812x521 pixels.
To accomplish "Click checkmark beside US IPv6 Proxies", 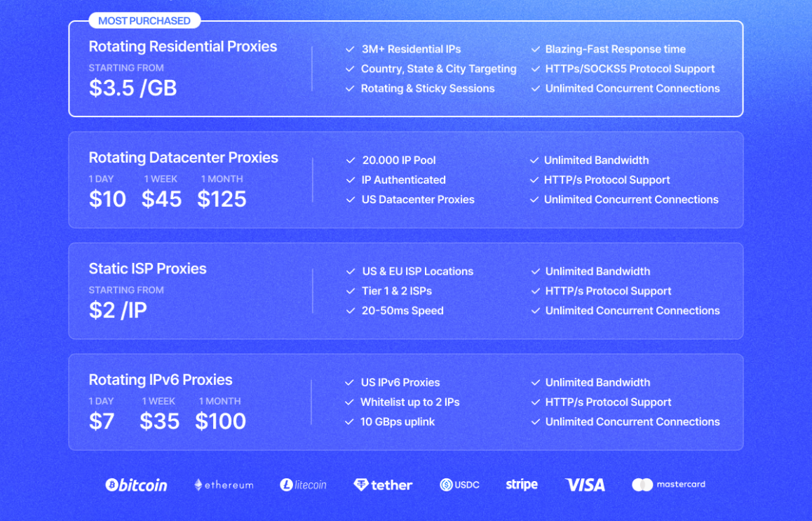I will [x=350, y=383].
